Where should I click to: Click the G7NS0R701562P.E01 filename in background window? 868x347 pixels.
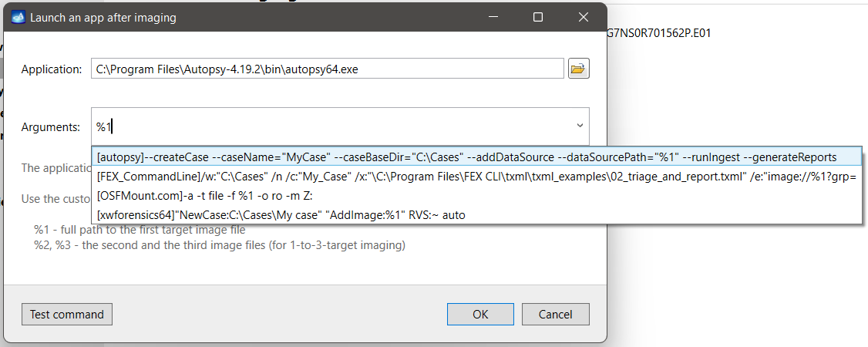tap(659, 33)
